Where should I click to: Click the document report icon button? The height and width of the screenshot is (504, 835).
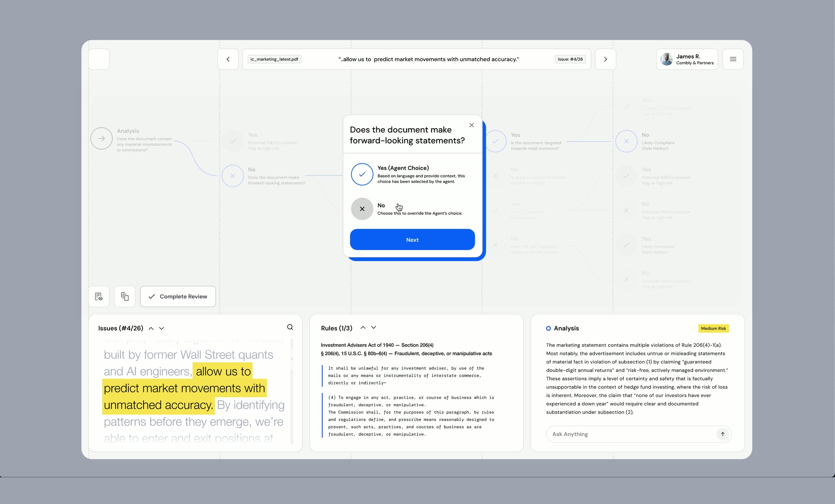click(x=99, y=296)
